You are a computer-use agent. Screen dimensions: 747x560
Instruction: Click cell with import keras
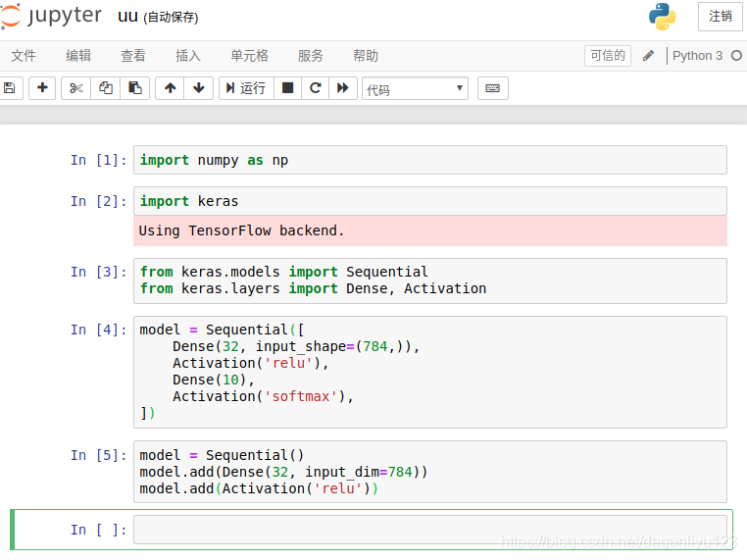[x=430, y=201]
